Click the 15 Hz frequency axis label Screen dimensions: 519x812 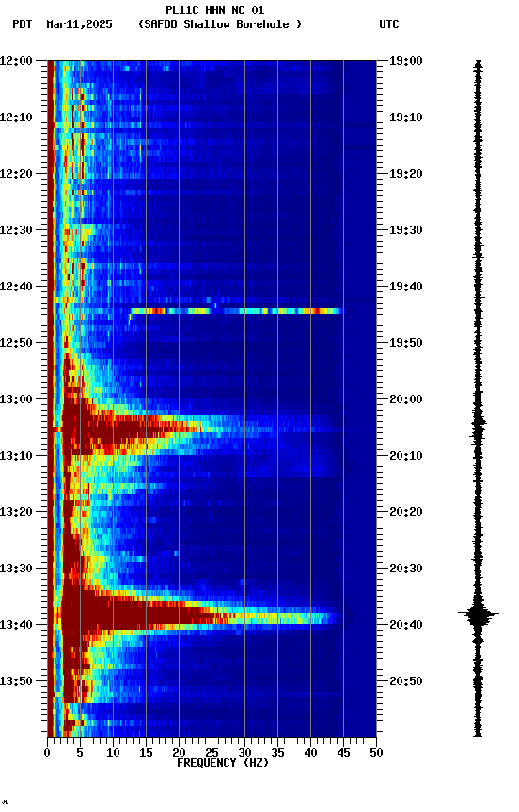point(146,753)
